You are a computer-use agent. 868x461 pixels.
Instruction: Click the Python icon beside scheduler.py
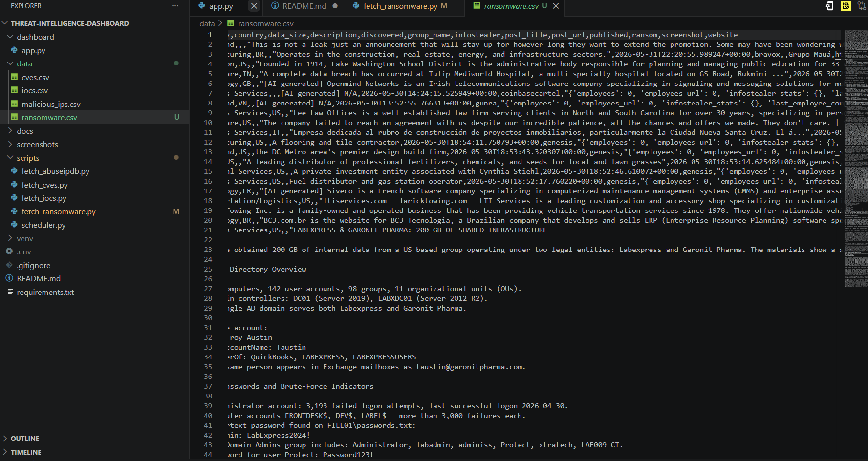[x=14, y=225]
